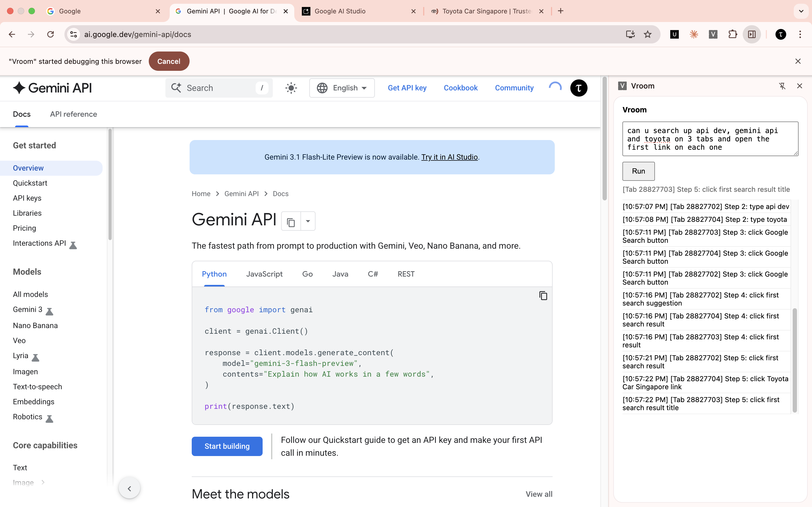Click the site information icon in address bar

click(74, 34)
